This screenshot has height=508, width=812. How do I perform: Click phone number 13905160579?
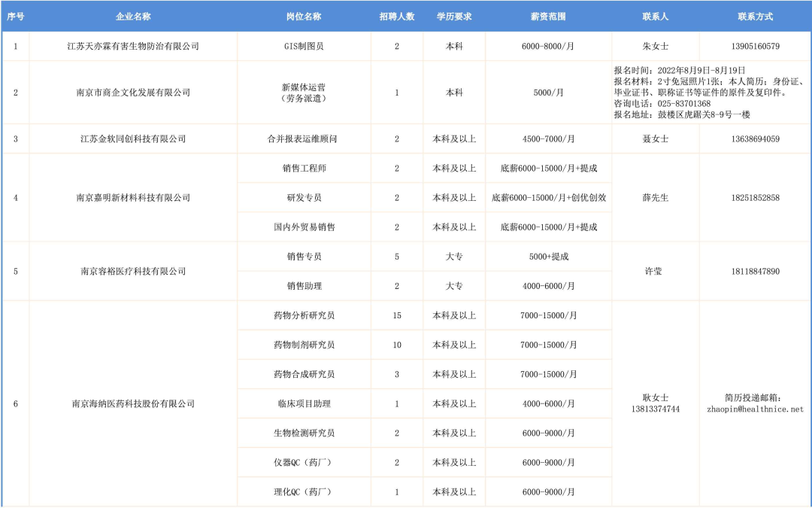click(755, 47)
